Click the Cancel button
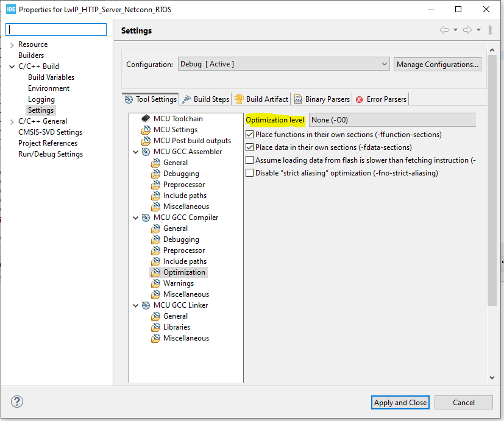 click(464, 402)
